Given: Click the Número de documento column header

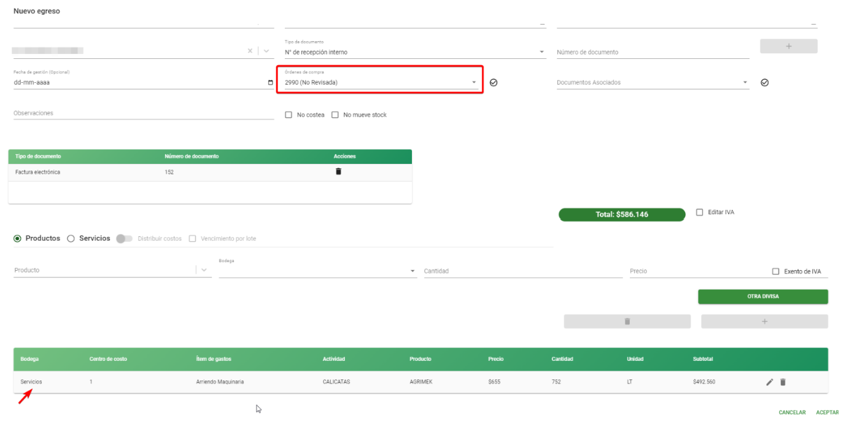Looking at the screenshot, I should (x=192, y=157).
